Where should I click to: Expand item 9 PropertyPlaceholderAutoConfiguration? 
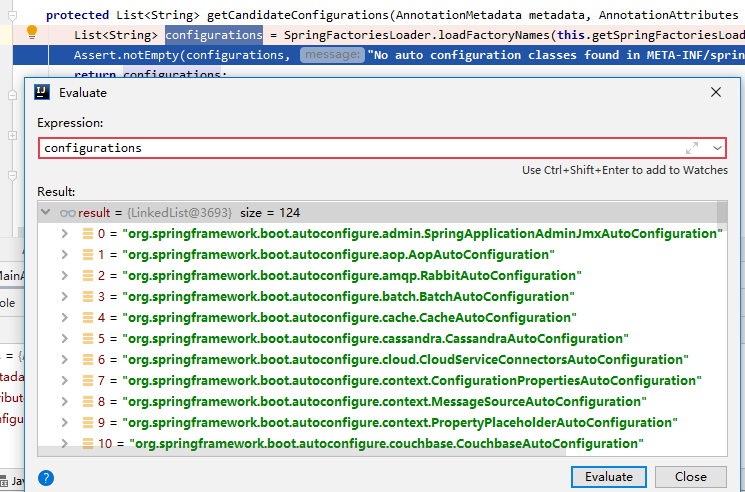click(65, 422)
